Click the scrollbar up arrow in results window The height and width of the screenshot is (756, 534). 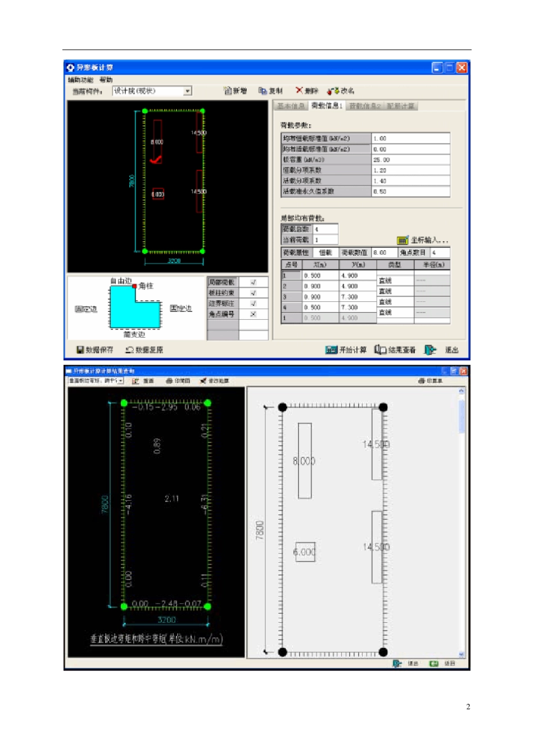[x=461, y=390]
